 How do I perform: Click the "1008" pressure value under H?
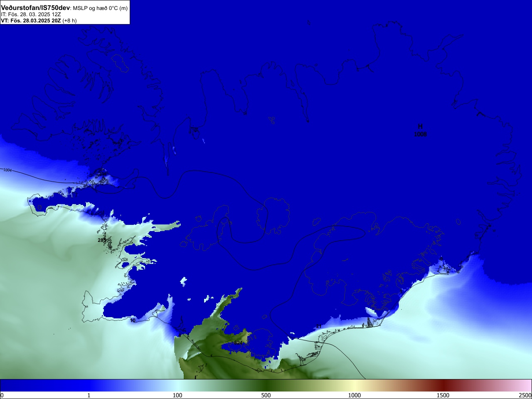(420, 134)
